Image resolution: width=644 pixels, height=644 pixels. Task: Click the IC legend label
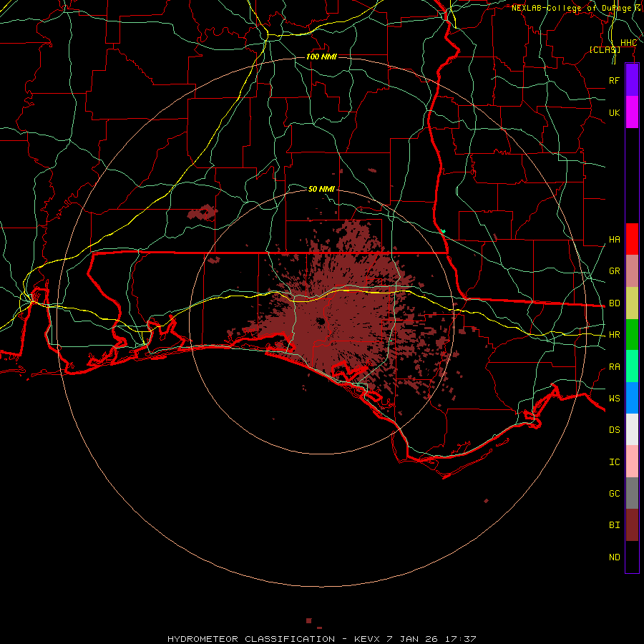614,462
